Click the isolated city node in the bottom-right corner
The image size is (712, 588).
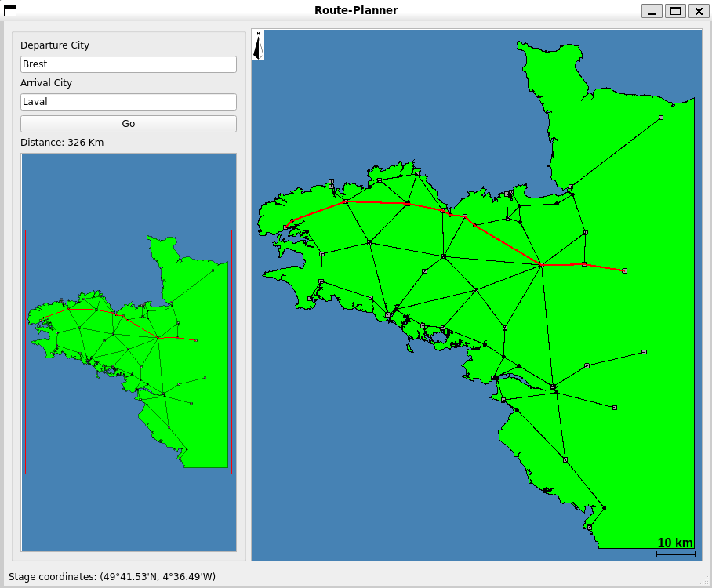coord(615,406)
